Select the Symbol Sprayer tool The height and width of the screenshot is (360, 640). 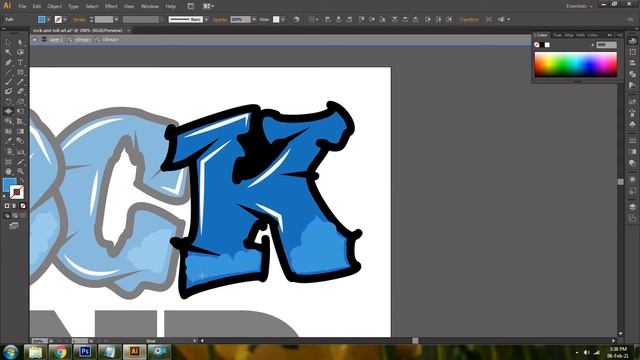tap(8, 151)
